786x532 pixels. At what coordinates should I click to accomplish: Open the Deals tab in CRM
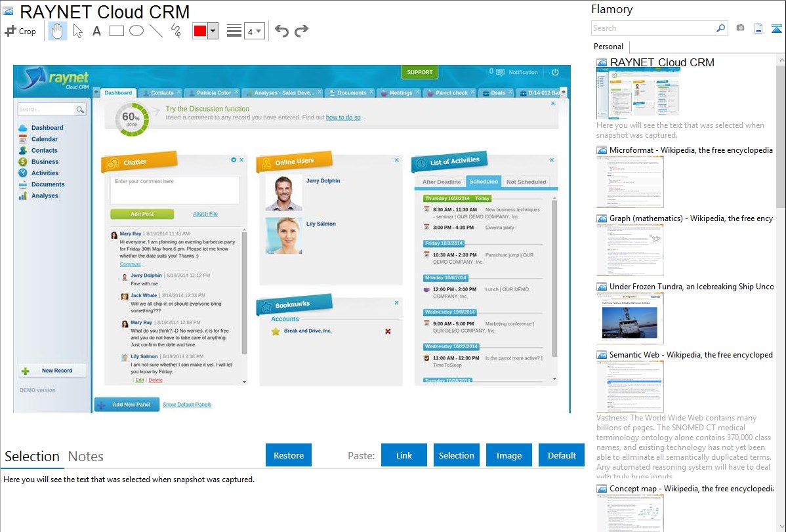[496, 92]
